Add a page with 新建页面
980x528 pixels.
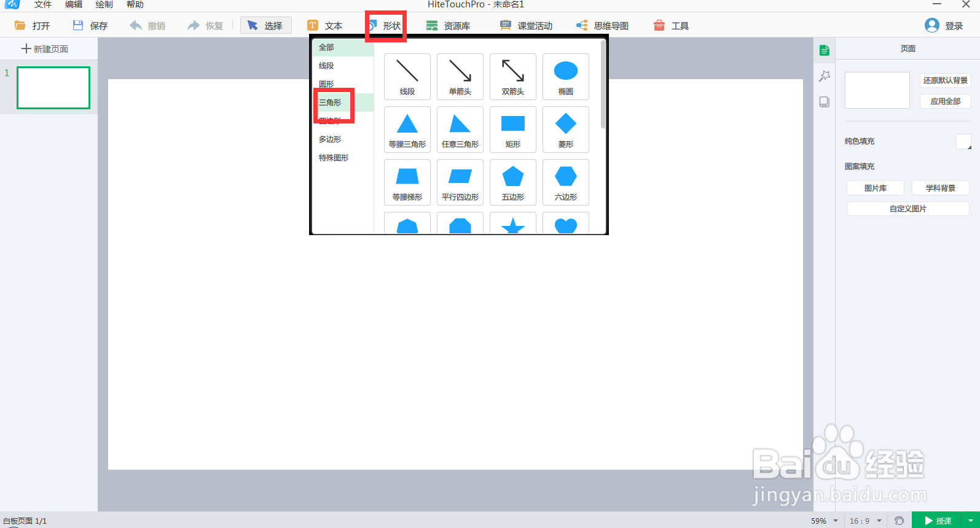pos(45,49)
